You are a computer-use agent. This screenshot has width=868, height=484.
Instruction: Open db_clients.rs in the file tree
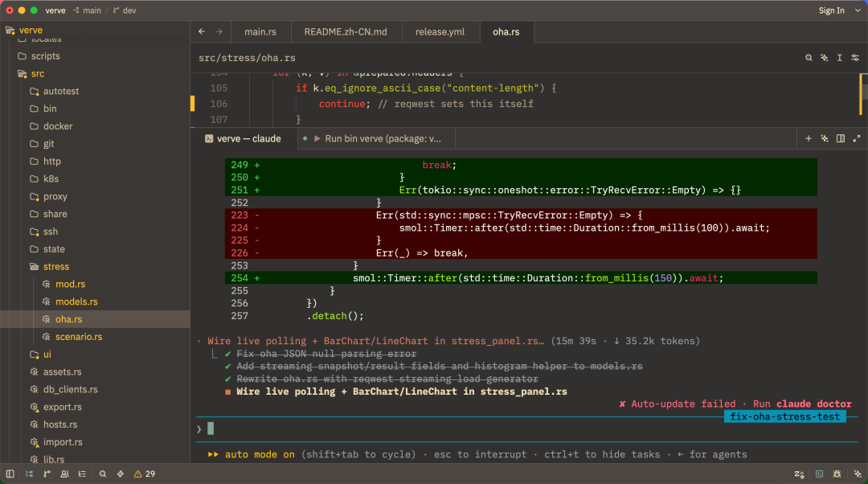(95, 389)
